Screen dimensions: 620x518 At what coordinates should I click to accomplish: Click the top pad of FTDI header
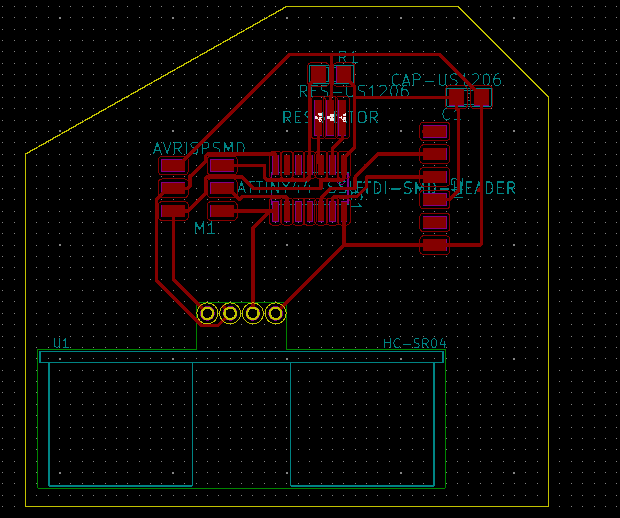tap(435, 131)
